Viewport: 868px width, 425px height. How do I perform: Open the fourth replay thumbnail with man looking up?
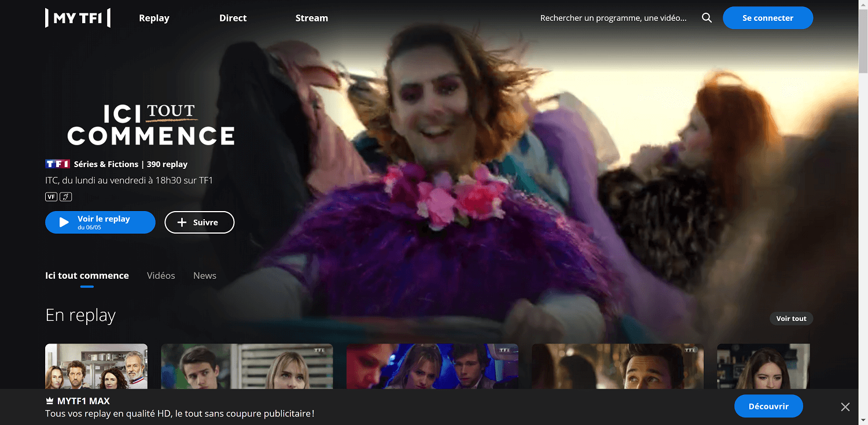(617, 367)
